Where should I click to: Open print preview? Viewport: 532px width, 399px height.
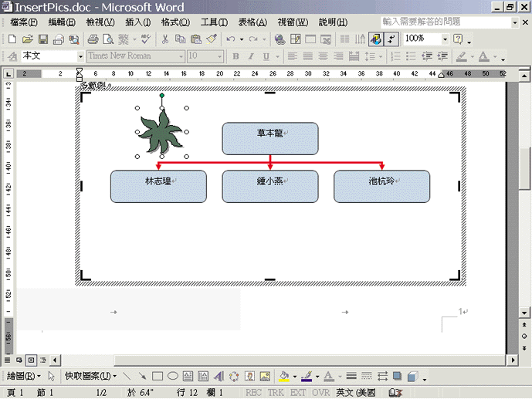pos(108,39)
